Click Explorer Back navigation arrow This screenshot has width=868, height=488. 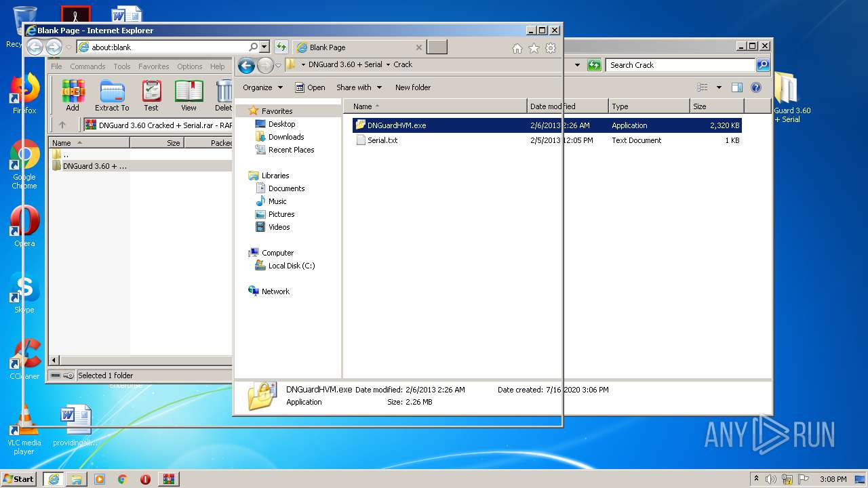[x=246, y=65]
